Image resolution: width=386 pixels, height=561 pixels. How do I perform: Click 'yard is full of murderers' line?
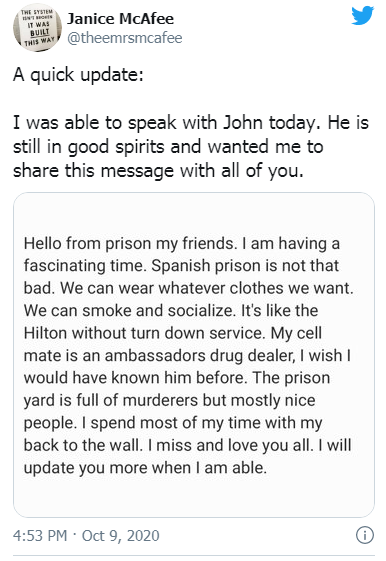click(x=170, y=400)
